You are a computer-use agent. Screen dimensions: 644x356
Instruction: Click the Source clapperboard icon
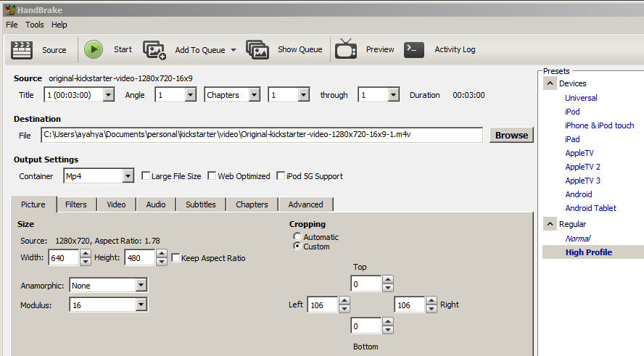[21, 50]
